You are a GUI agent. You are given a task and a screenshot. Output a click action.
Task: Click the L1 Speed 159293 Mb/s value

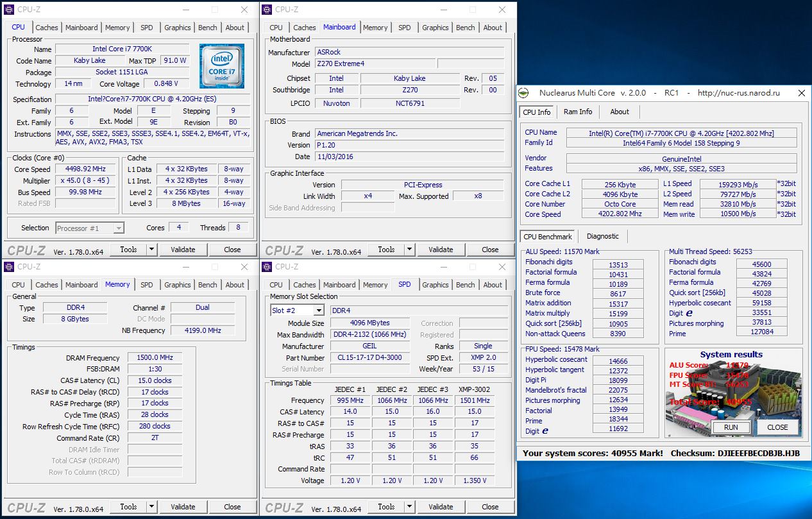(x=738, y=184)
